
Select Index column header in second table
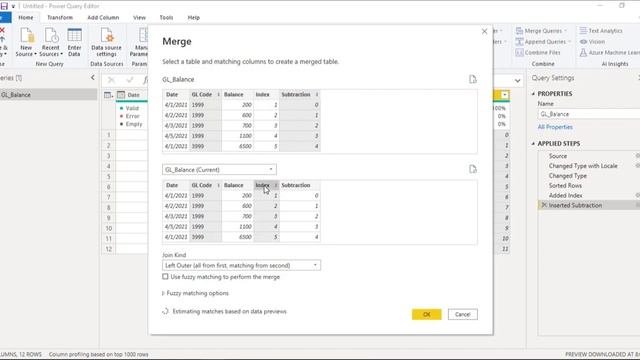(266, 185)
